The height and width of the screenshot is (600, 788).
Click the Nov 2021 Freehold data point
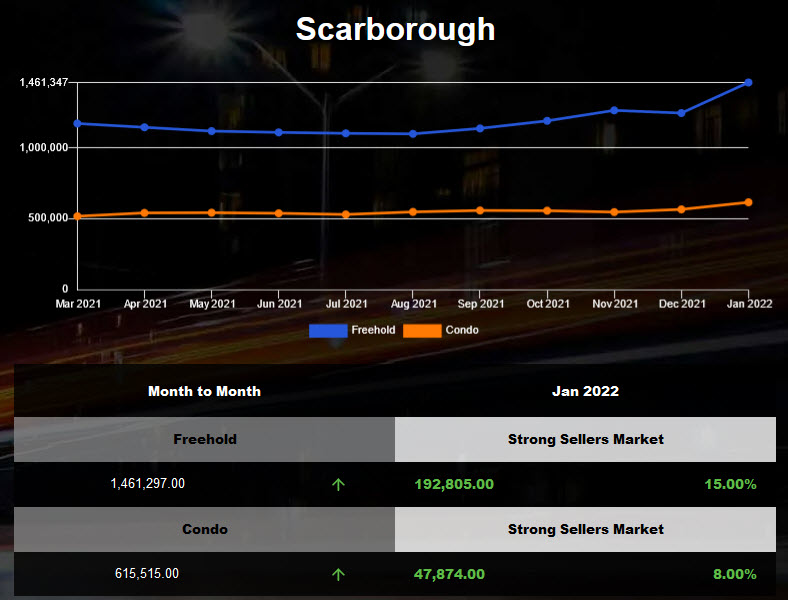(614, 110)
